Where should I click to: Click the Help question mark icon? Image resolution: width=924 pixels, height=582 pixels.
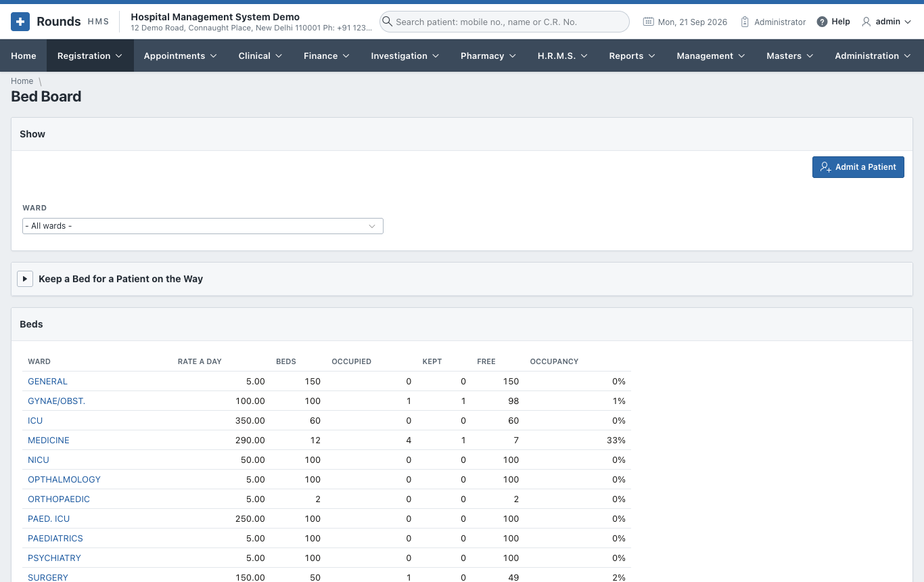click(822, 22)
